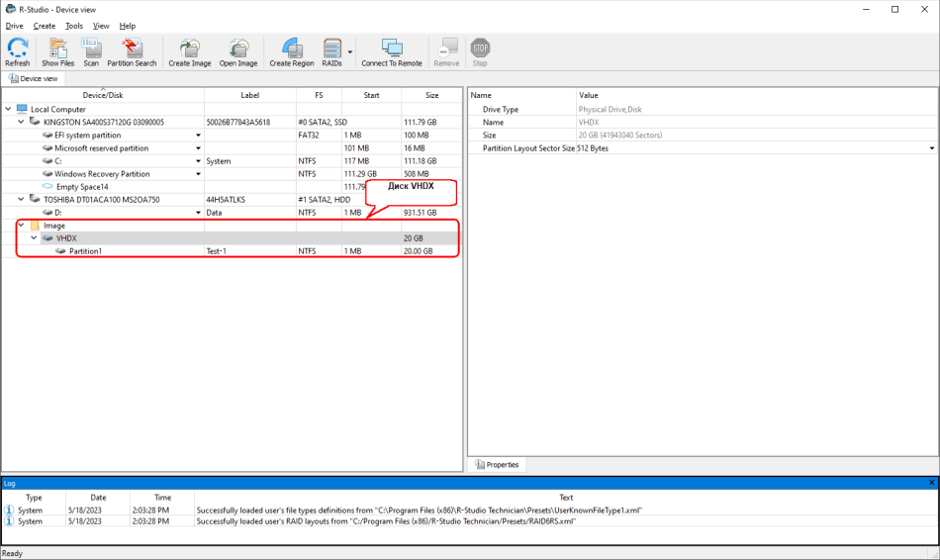This screenshot has height=560, width=940.
Task: Select the Empty Space14 entry
Action: [232, 186]
